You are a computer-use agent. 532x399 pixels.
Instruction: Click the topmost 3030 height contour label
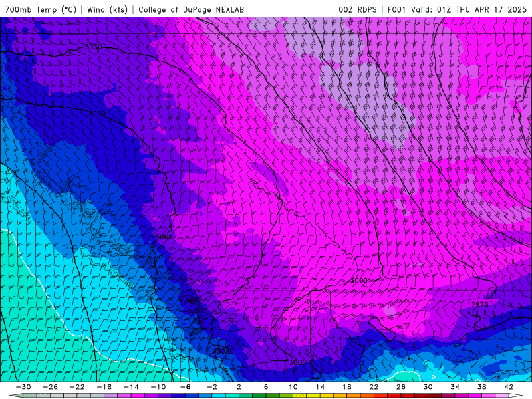(93, 47)
